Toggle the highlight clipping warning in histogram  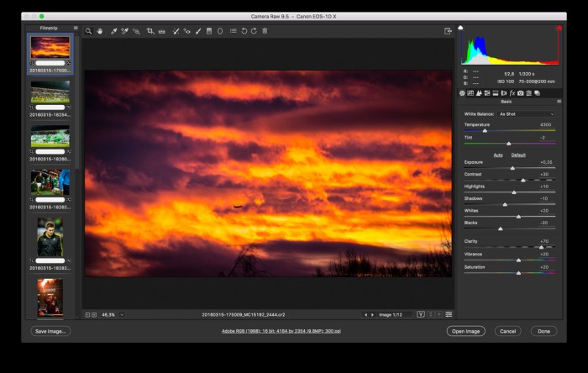[559, 28]
